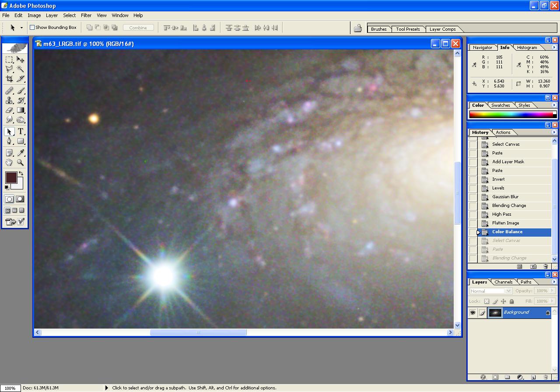Choose the Horizontal Type tool
The width and height of the screenshot is (560, 392).
[20, 131]
